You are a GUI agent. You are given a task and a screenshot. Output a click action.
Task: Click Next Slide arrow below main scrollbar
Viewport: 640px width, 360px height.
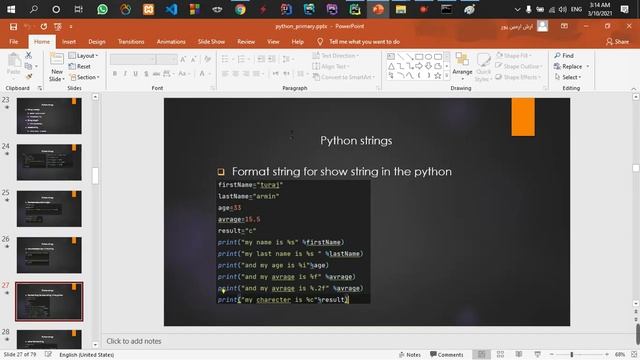click(x=636, y=319)
